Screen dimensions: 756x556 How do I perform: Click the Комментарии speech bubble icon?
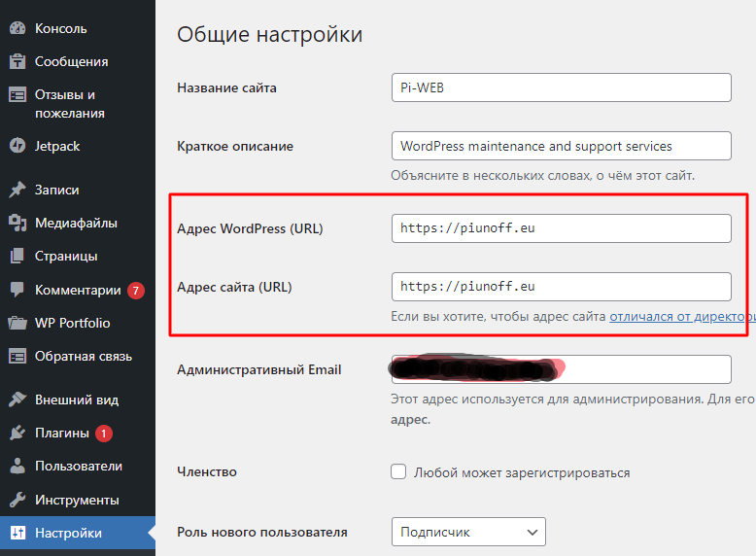tap(17, 290)
